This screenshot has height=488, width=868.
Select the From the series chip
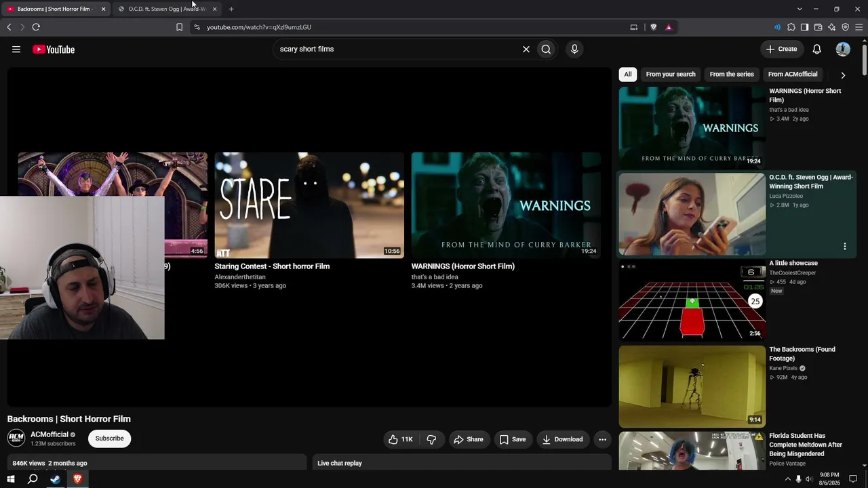click(x=732, y=75)
